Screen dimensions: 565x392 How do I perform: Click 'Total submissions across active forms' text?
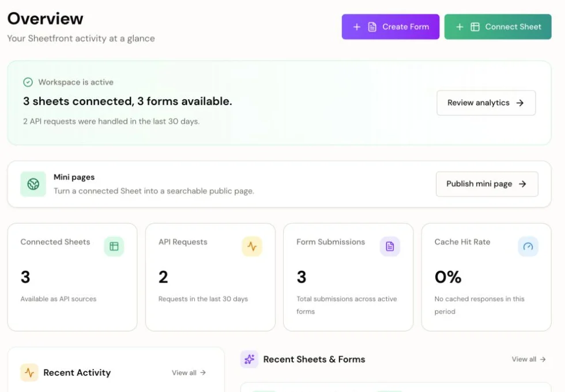point(346,305)
